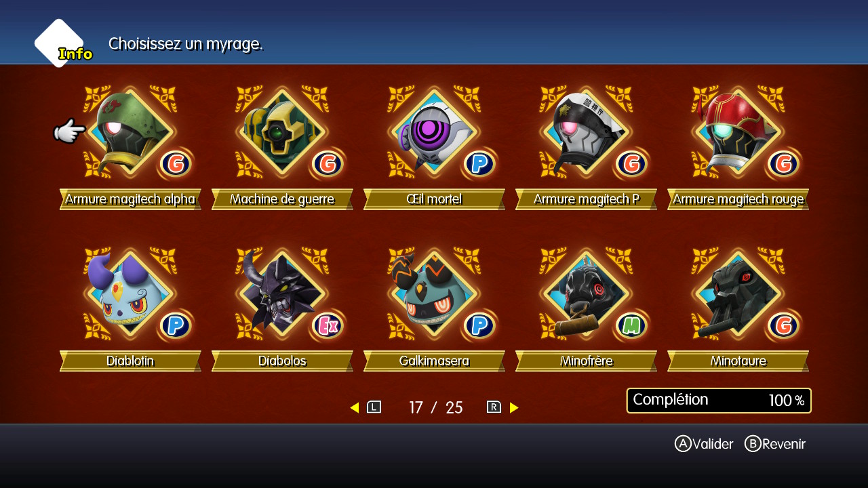The width and height of the screenshot is (868, 488).
Task: Click the R shoulder button indicator
Action: tap(494, 407)
